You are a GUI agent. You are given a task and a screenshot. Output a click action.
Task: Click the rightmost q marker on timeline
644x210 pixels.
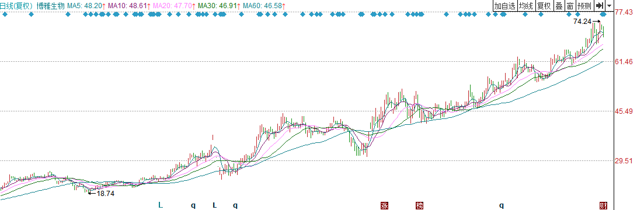(501, 204)
